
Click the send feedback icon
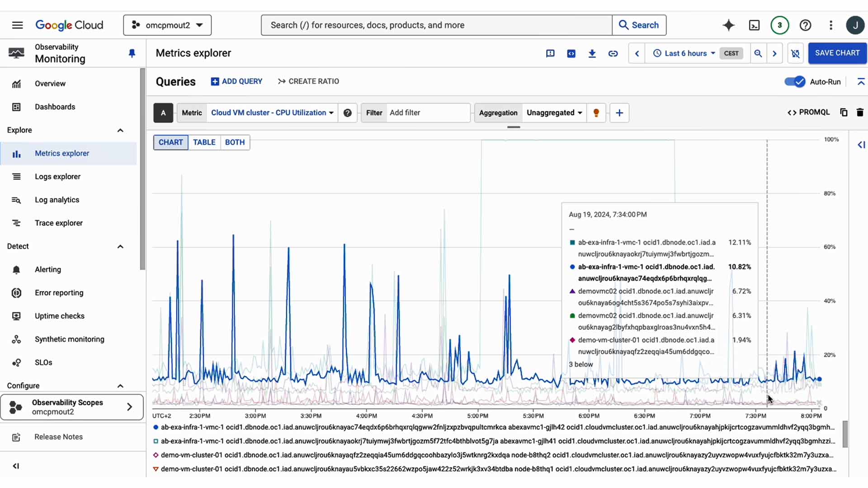point(550,53)
